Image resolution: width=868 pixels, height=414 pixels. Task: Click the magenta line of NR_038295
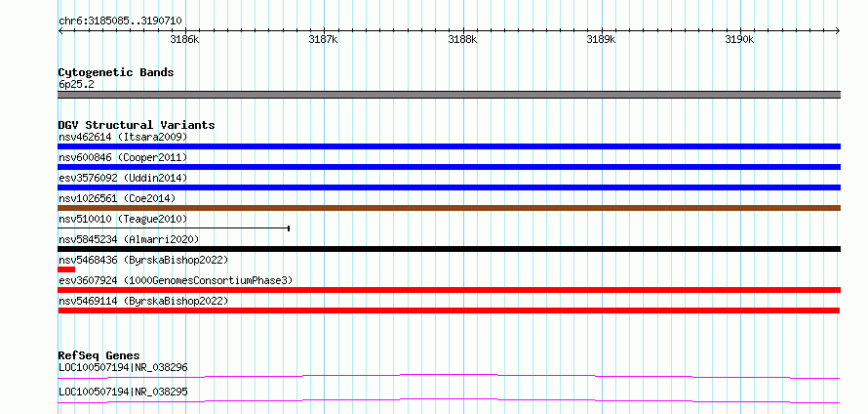[x=449, y=400]
